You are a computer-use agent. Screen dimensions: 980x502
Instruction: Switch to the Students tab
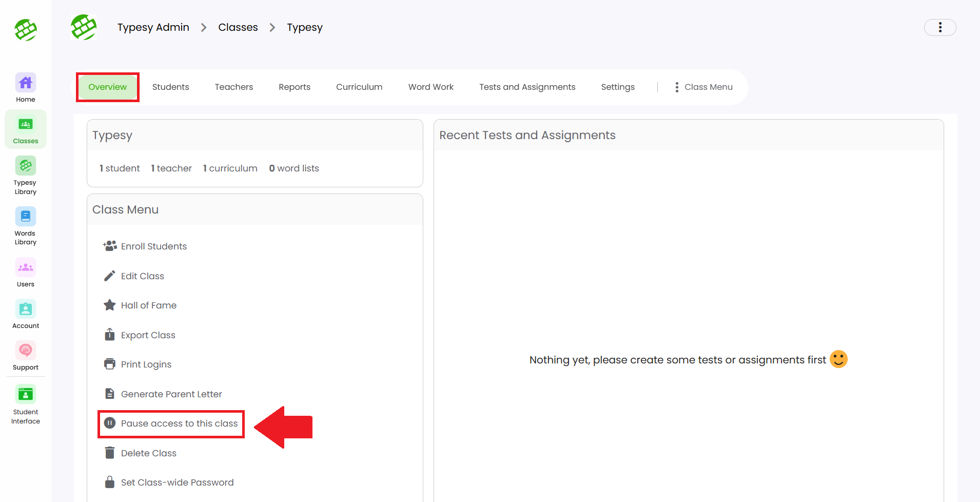tap(170, 87)
